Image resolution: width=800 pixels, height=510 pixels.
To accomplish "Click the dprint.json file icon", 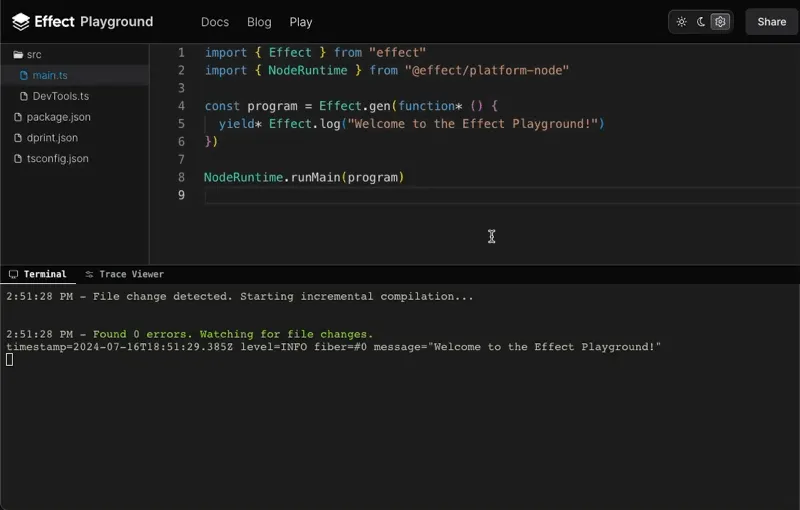I will coord(18,138).
